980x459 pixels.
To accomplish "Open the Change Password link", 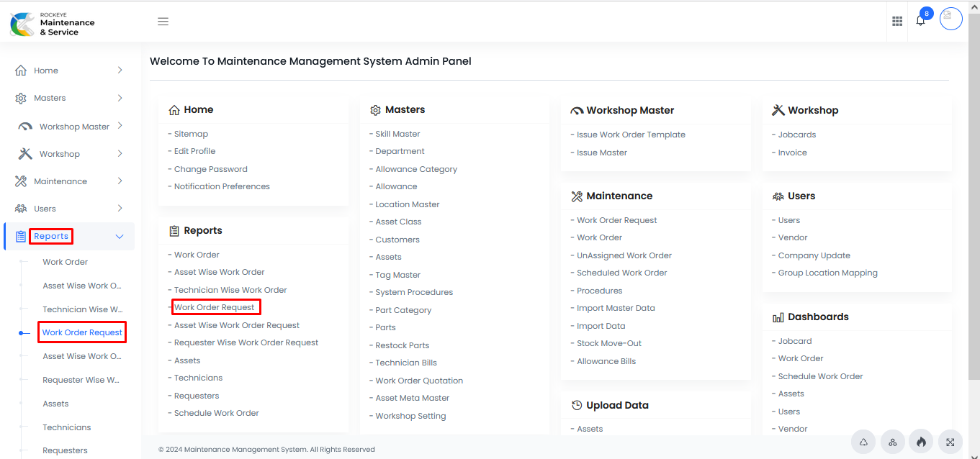I will tap(211, 169).
